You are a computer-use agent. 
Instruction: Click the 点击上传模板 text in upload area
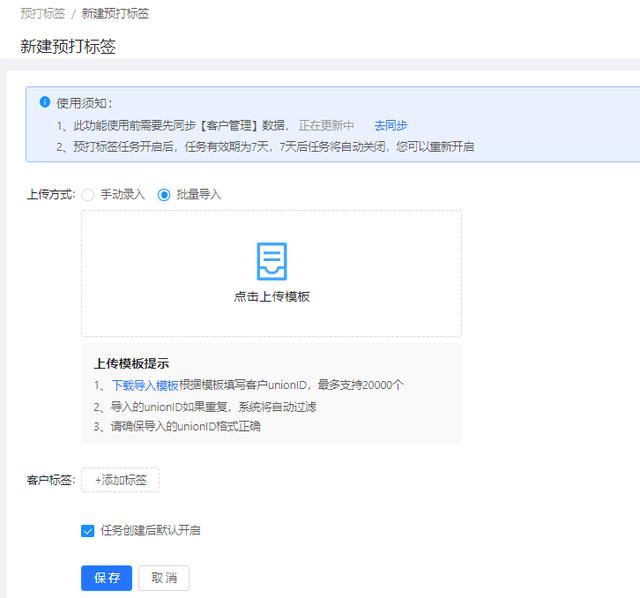click(272, 296)
